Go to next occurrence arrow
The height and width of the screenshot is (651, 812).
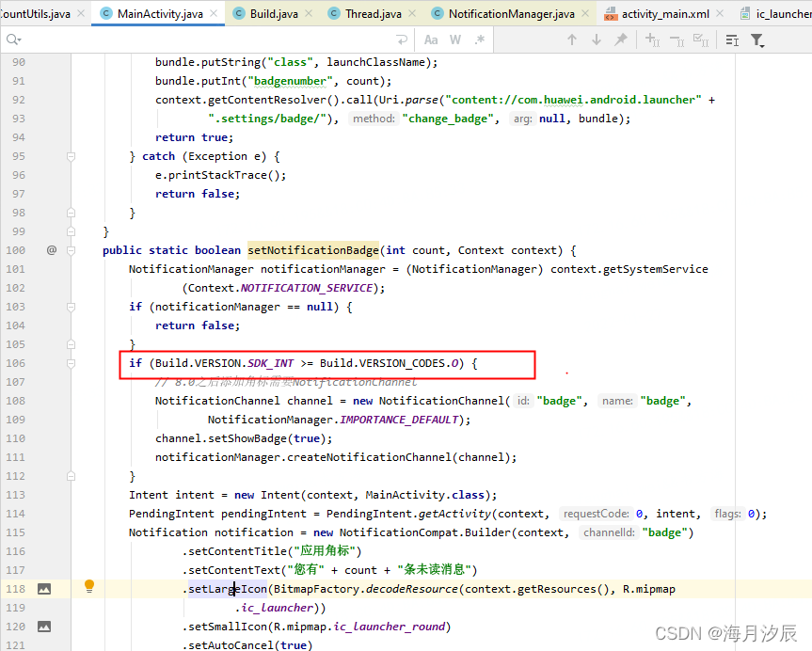597,40
